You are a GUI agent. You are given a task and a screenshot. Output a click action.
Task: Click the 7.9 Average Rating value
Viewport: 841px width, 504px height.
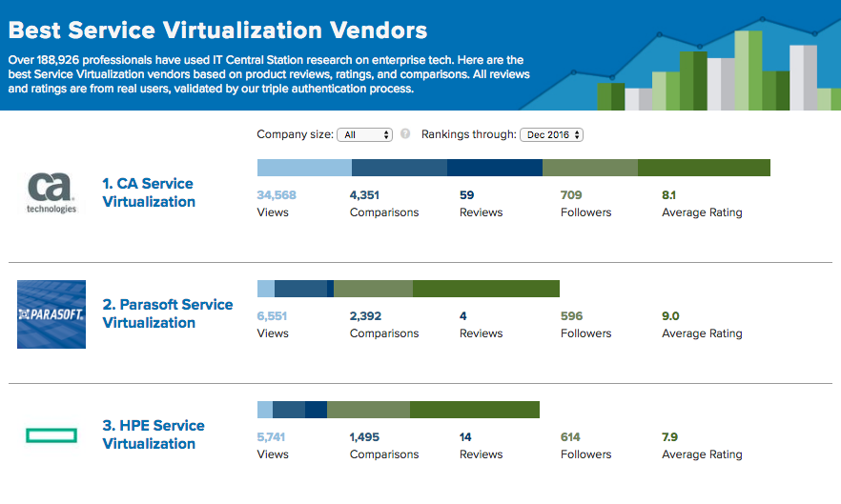point(669,437)
